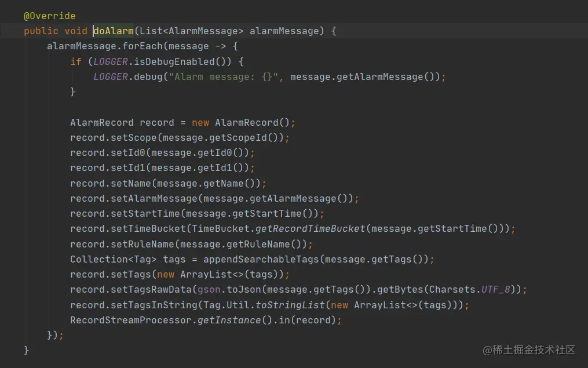Viewport: 588px width, 368px height.
Task: Click record.setId0(message.getId0()) line
Action: pyautogui.click(x=162, y=152)
